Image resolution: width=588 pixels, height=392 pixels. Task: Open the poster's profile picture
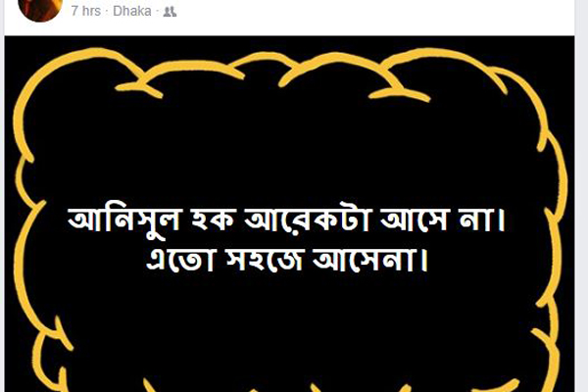click(39, 10)
